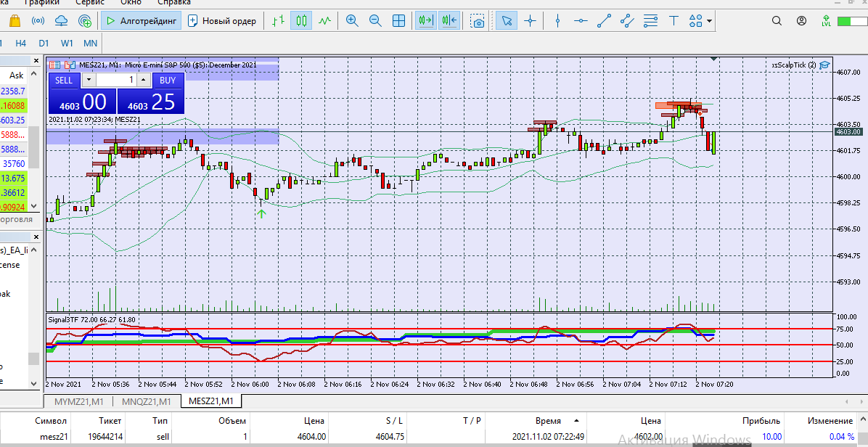Open the one-click volume dropdown arrow

click(x=89, y=80)
